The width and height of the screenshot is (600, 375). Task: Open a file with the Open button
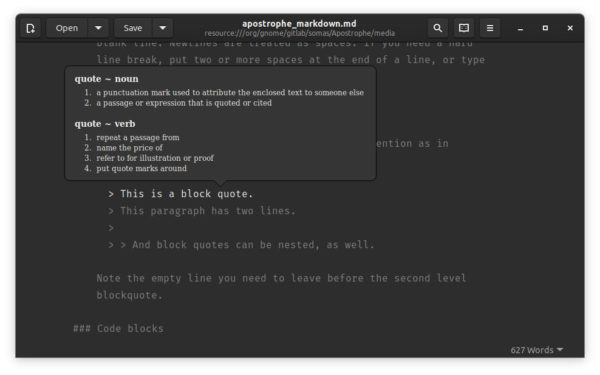coord(67,28)
